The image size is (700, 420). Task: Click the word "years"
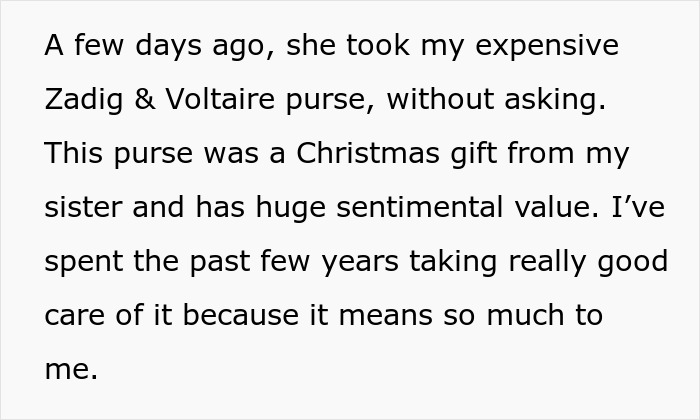pos(358,262)
